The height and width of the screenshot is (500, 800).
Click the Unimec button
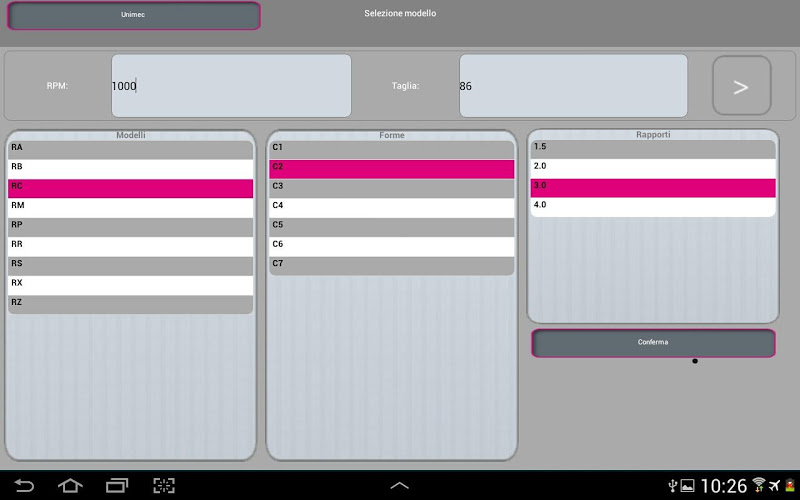pos(134,15)
